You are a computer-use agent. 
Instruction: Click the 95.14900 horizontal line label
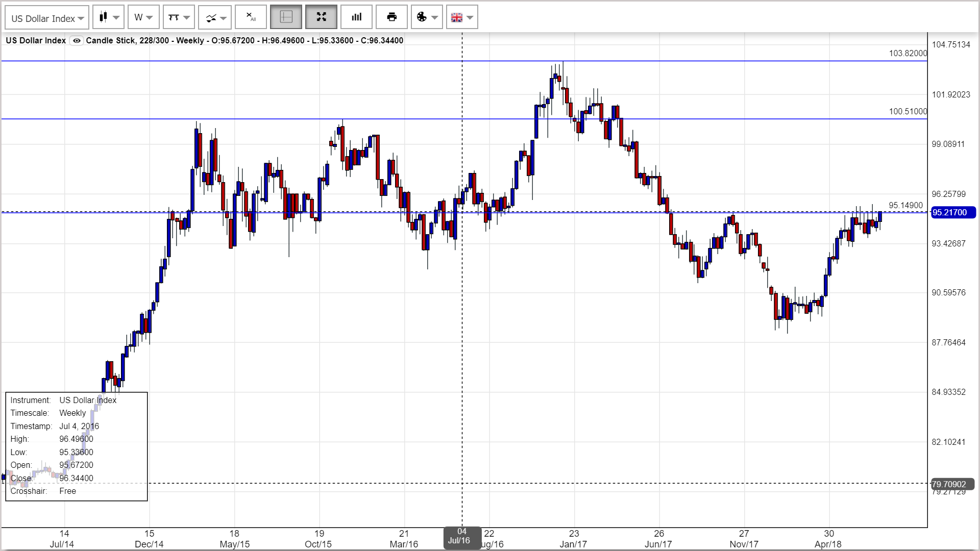pos(905,205)
